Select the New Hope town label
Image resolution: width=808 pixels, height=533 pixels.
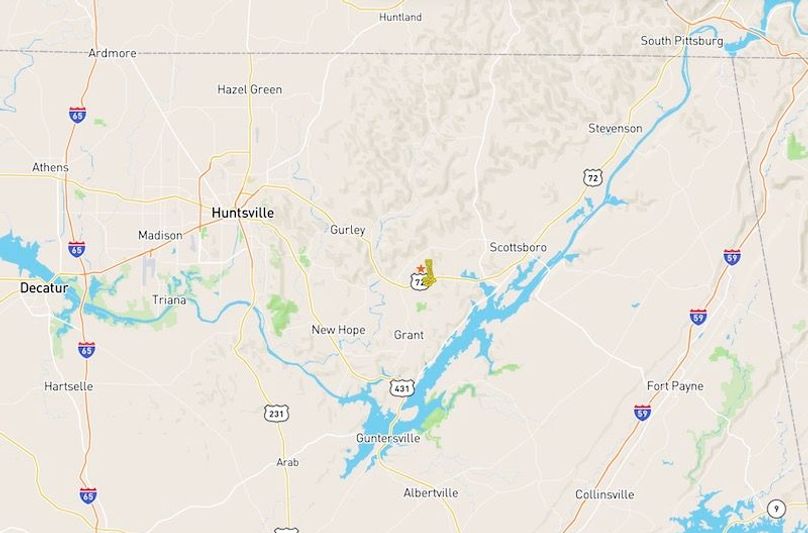pos(339,330)
